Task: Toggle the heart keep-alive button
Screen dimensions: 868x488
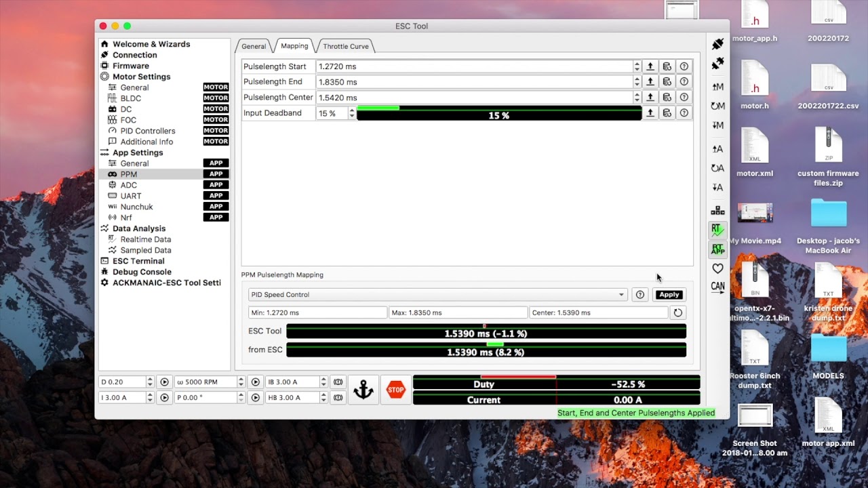Action: pos(717,269)
